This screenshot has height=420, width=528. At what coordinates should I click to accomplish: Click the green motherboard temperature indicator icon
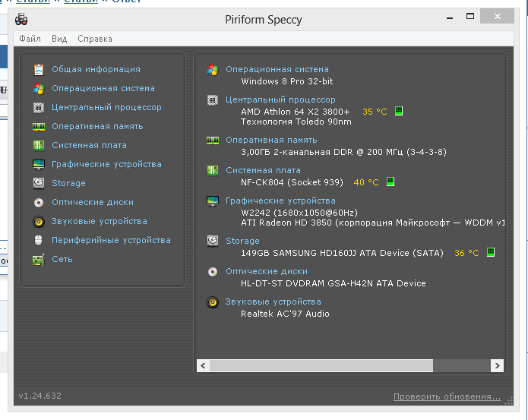(390, 182)
